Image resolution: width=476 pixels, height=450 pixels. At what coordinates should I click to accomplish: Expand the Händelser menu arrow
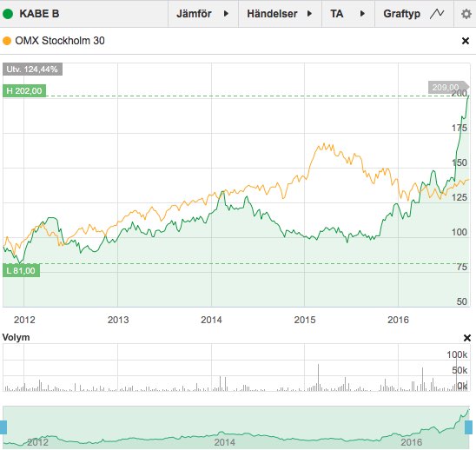coord(309,14)
